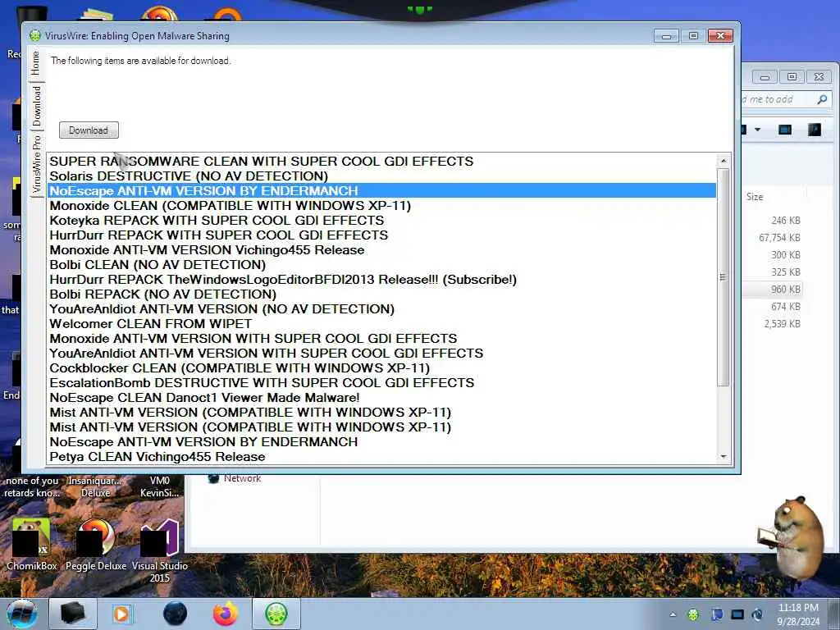Open the clock showing 11:18 PM

pos(798,614)
